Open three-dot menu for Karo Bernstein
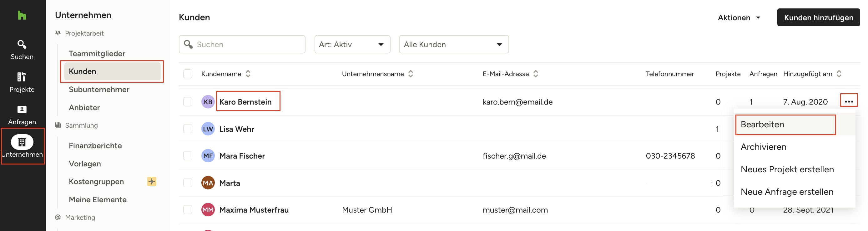 click(848, 101)
